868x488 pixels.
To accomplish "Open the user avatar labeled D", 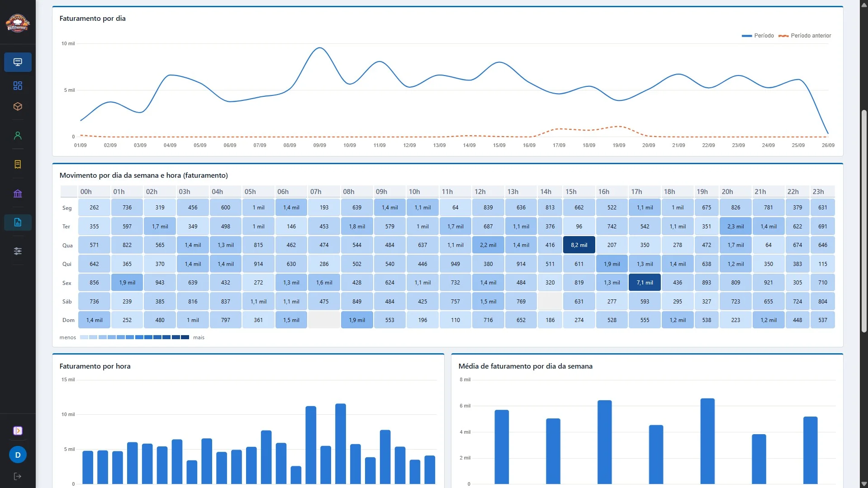I will click(18, 455).
